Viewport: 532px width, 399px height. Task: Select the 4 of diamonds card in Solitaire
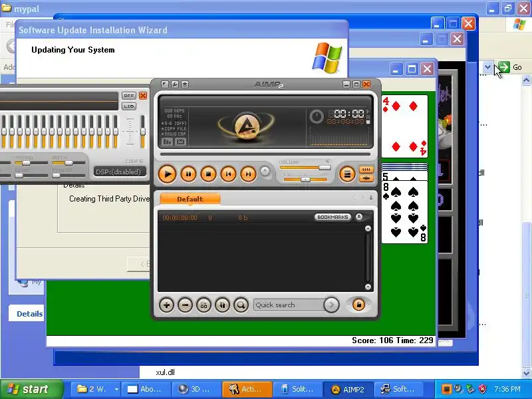click(x=405, y=126)
